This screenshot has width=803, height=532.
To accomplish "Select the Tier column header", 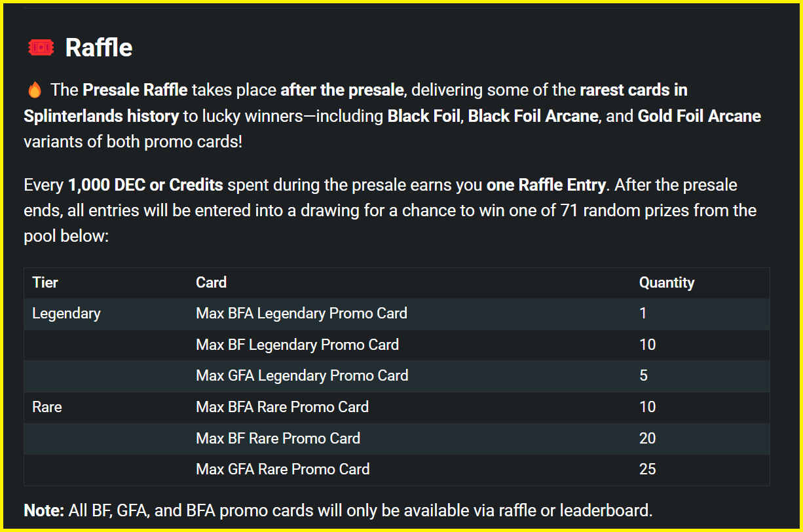I will tap(45, 283).
